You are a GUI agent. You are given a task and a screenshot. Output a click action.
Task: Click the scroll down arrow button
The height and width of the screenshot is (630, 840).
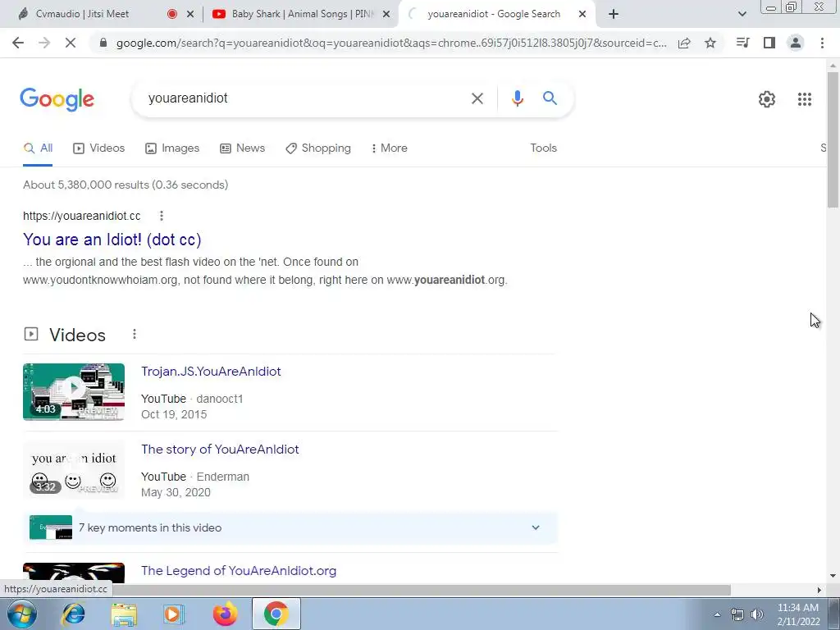click(x=833, y=577)
